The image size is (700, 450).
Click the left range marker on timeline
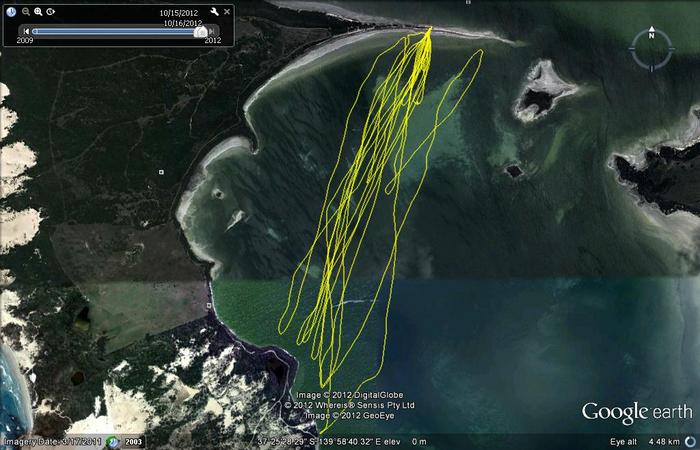36,31
